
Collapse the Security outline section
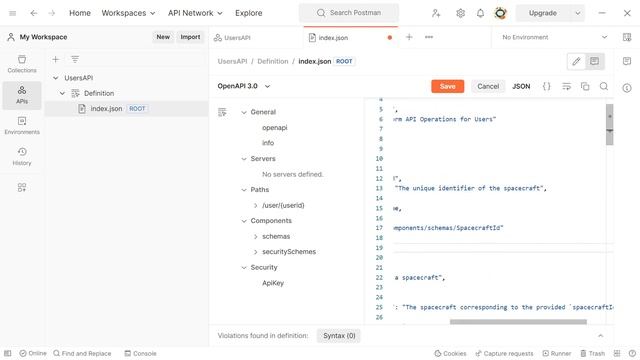coord(244,267)
